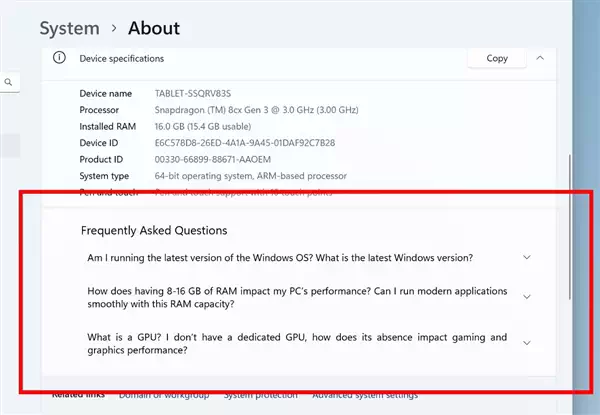Click the Product ID label

101,159
